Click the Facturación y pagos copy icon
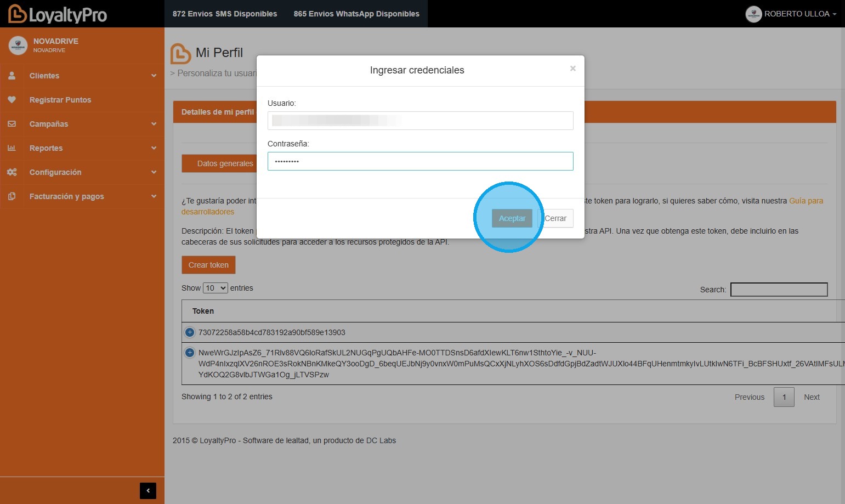Image resolution: width=845 pixels, height=504 pixels. click(12, 196)
